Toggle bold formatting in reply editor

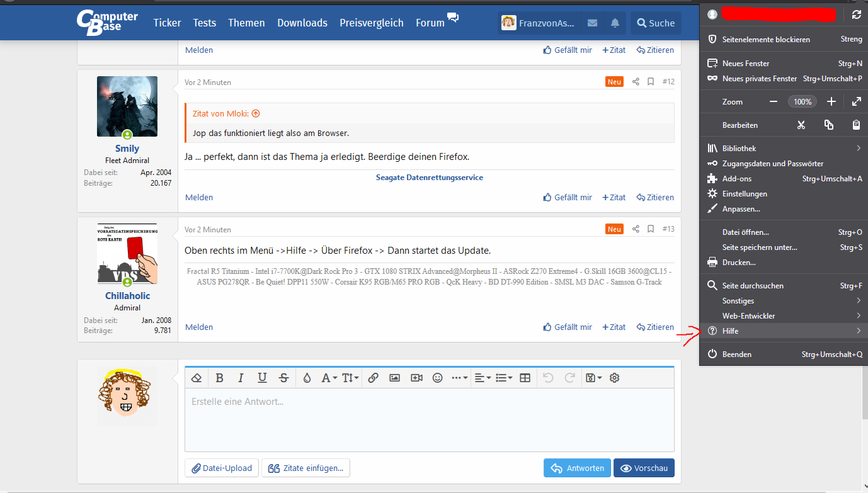point(219,378)
